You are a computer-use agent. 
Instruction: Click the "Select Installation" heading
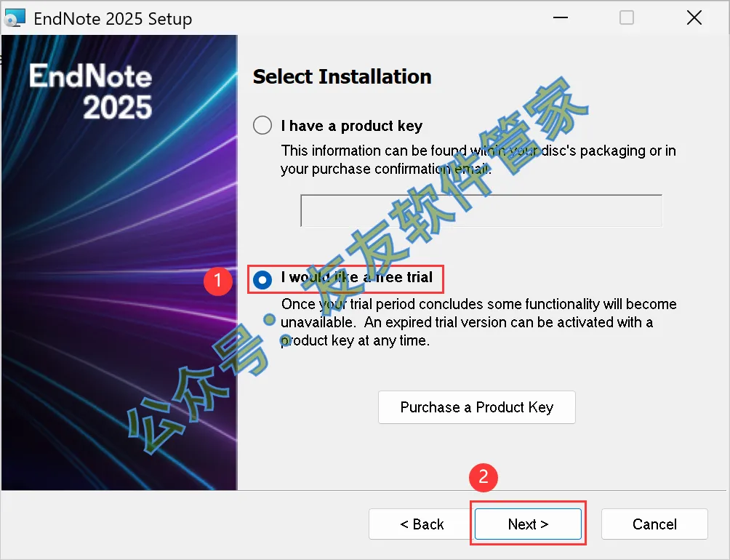click(x=342, y=77)
